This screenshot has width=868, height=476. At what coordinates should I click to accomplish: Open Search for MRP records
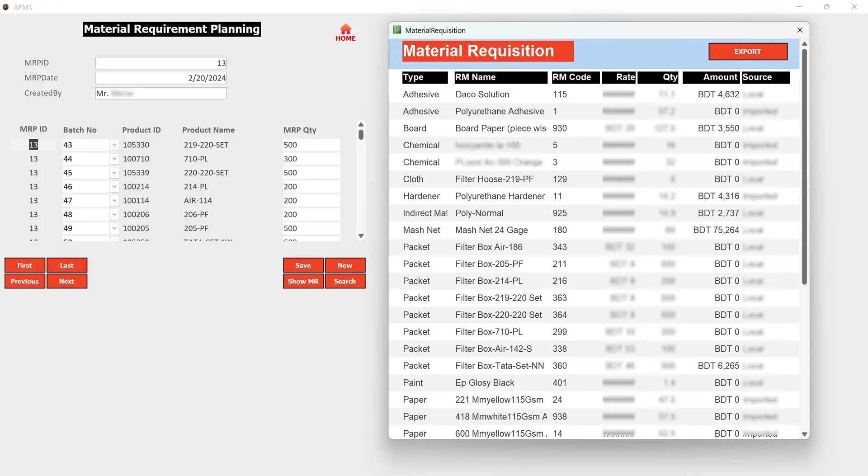pyautogui.click(x=344, y=281)
